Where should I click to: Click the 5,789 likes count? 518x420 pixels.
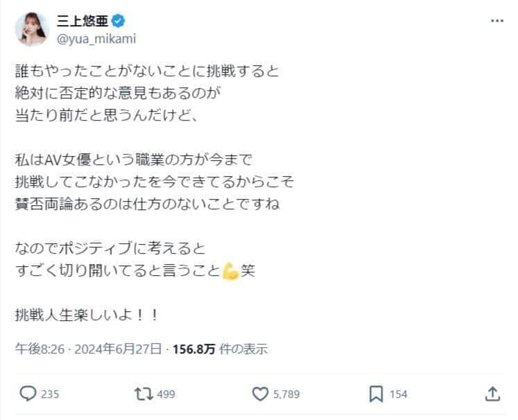pyautogui.click(x=286, y=394)
